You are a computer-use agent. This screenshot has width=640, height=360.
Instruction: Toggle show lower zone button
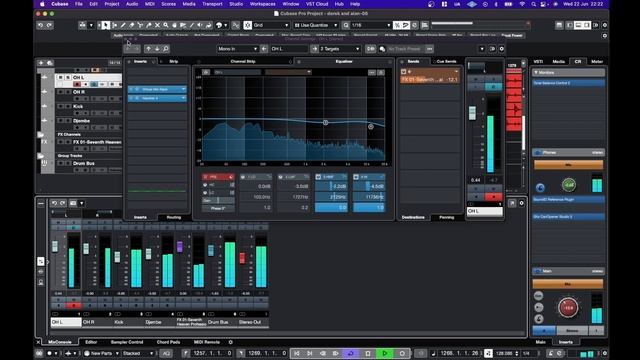tap(578, 25)
